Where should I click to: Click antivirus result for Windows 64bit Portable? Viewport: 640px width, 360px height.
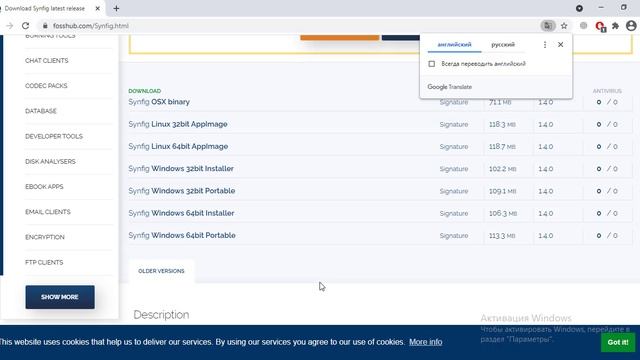(x=607, y=236)
